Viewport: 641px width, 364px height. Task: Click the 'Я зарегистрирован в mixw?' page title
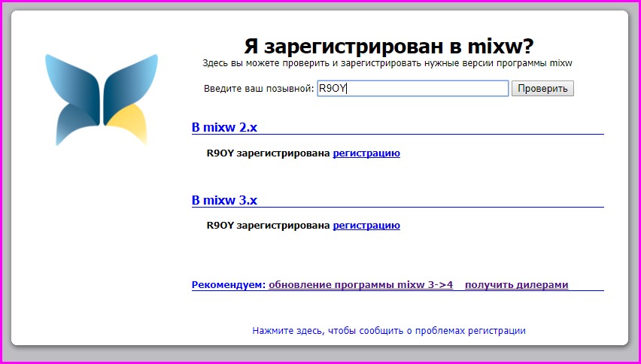(x=389, y=46)
